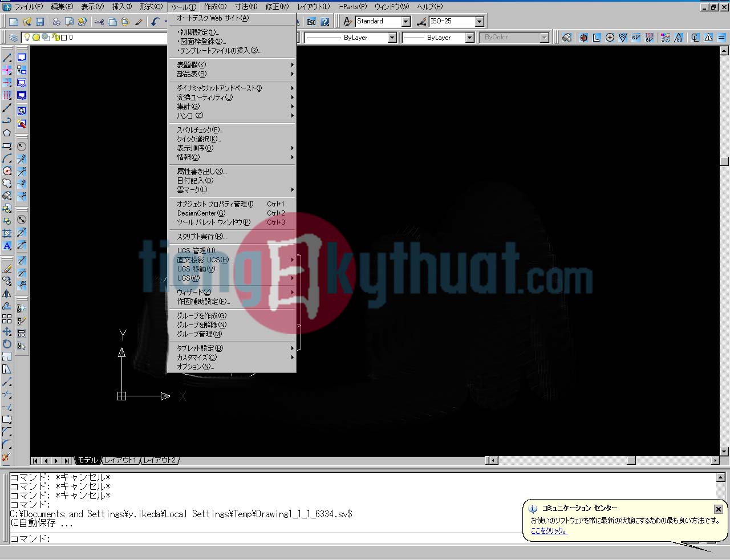This screenshot has width=730, height=560.
Task: Click the Explode icon at toolbar bottom
Action: coord(7,457)
